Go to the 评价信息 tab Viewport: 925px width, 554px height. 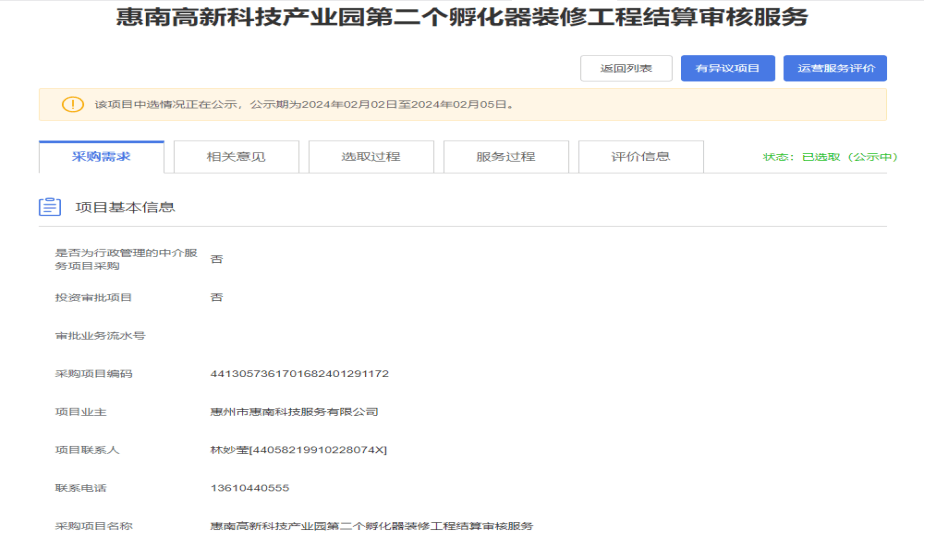coord(640,157)
